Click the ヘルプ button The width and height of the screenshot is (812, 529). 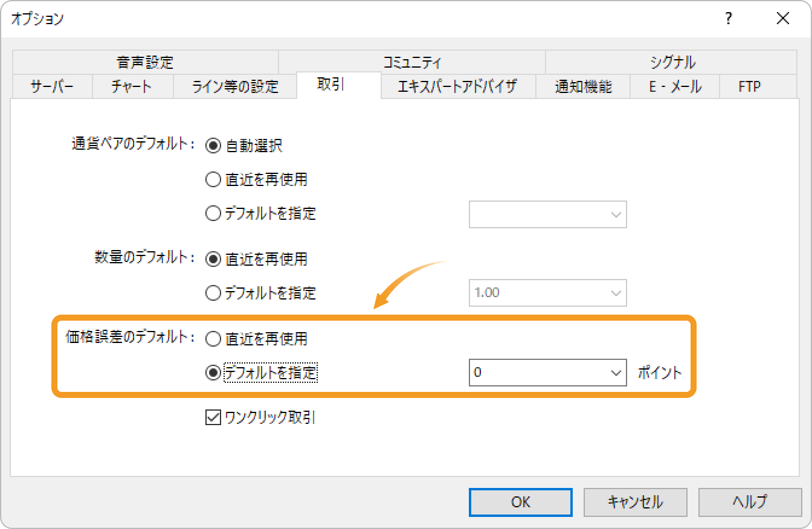tap(750, 502)
